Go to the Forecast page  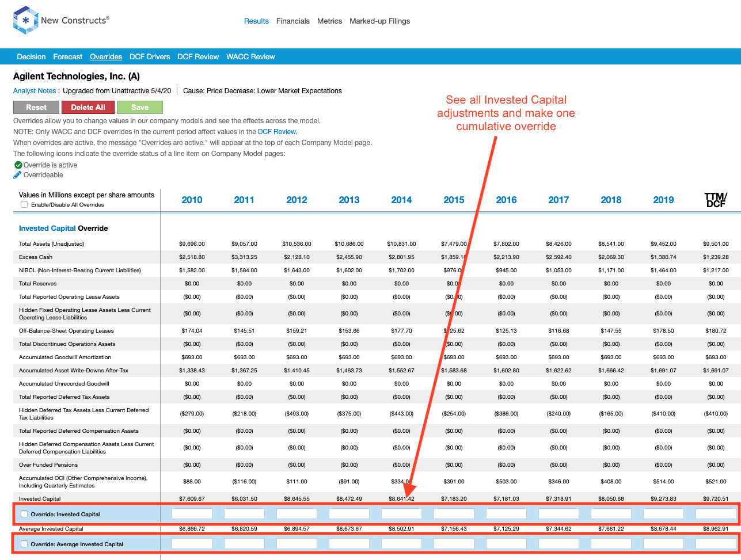click(x=68, y=57)
